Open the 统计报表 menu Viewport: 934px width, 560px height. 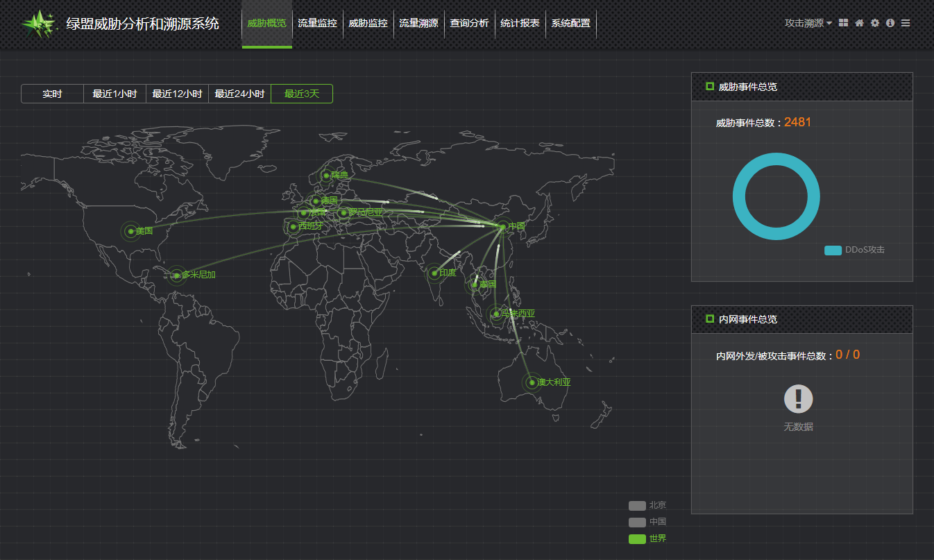coord(520,24)
